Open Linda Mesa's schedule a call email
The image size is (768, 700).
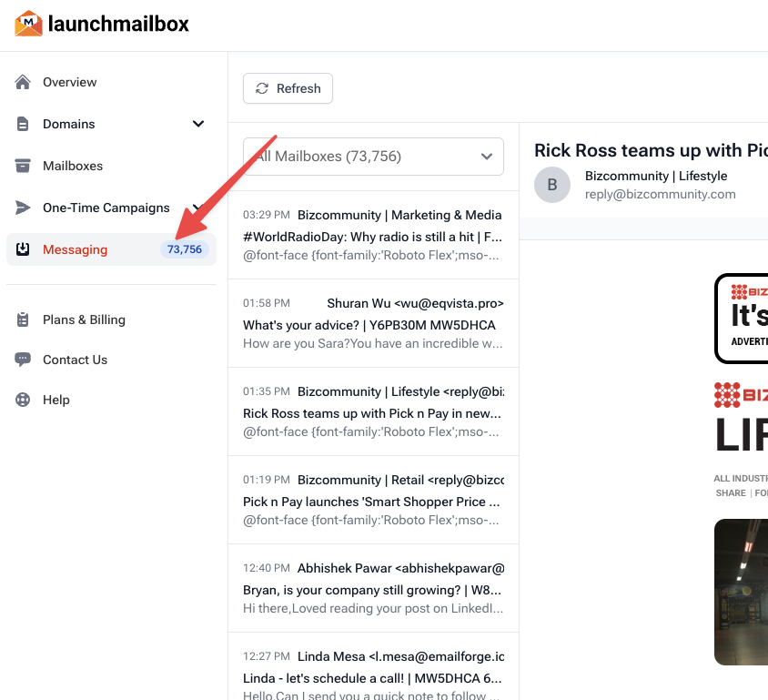tap(373, 666)
